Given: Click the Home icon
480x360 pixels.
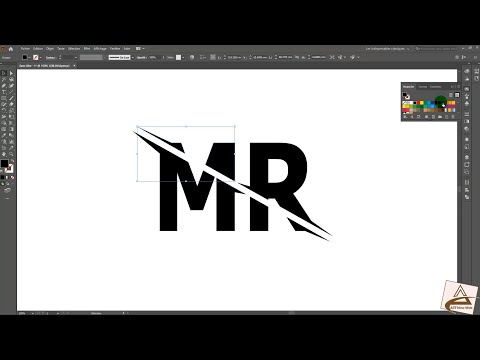Looking at the screenshot, I should (x=11, y=49).
